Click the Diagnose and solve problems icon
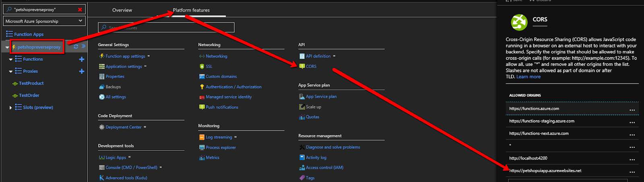The height and width of the screenshot is (182, 644). tap(302, 147)
